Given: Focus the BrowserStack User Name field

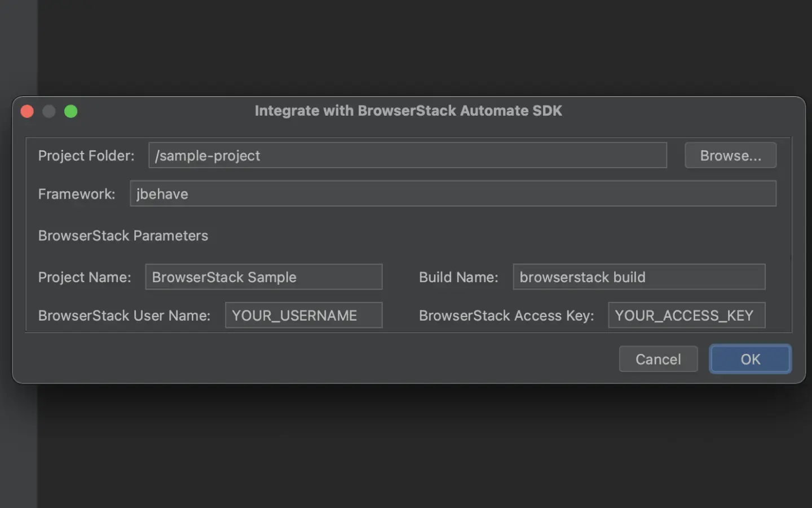Looking at the screenshot, I should (303, 315).
